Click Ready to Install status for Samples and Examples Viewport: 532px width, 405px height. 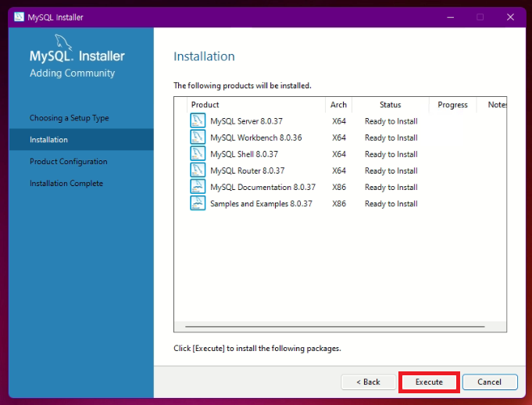click(391, 204)
